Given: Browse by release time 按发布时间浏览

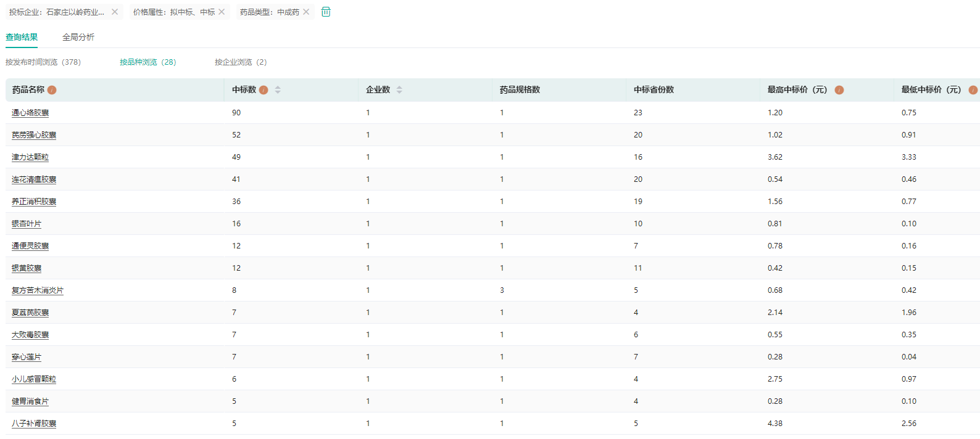Looking at the screenshot, I should 43,62.
